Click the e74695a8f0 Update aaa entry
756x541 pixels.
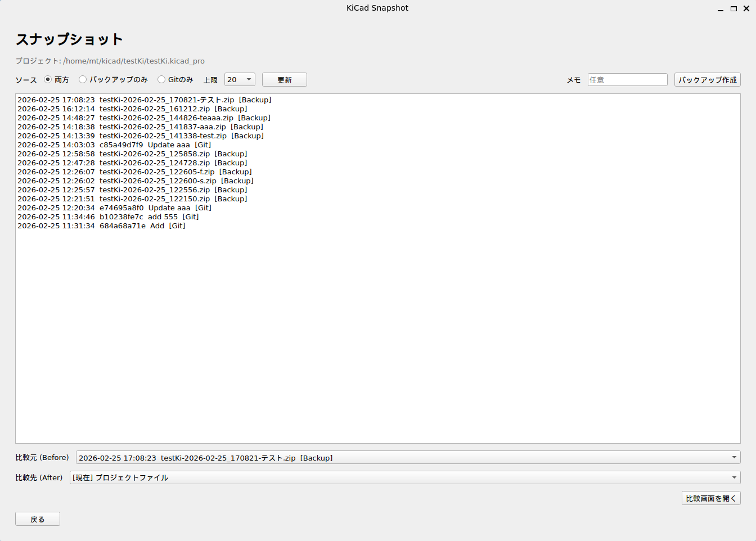coord(114,208)
